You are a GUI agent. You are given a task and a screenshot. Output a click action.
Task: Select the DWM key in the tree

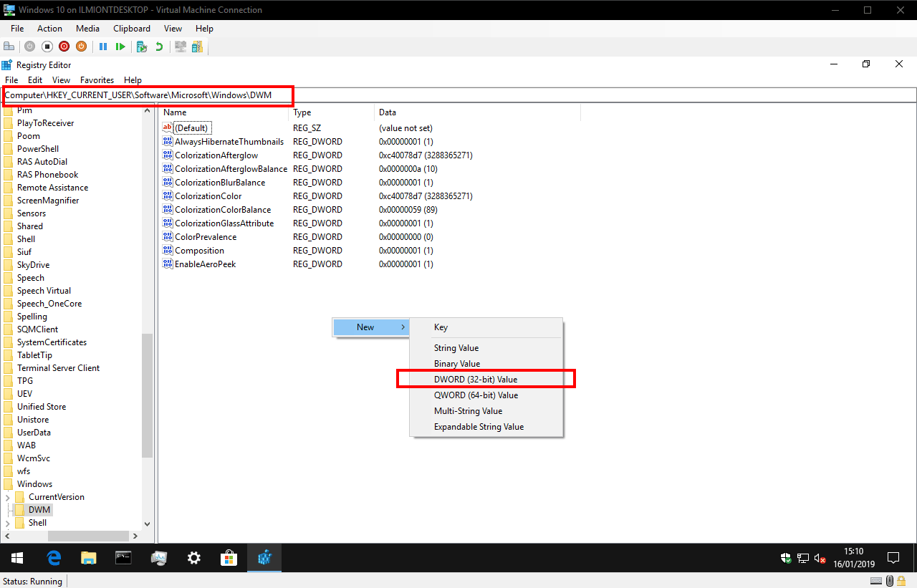pyautogui.click(x=39, y=510)
